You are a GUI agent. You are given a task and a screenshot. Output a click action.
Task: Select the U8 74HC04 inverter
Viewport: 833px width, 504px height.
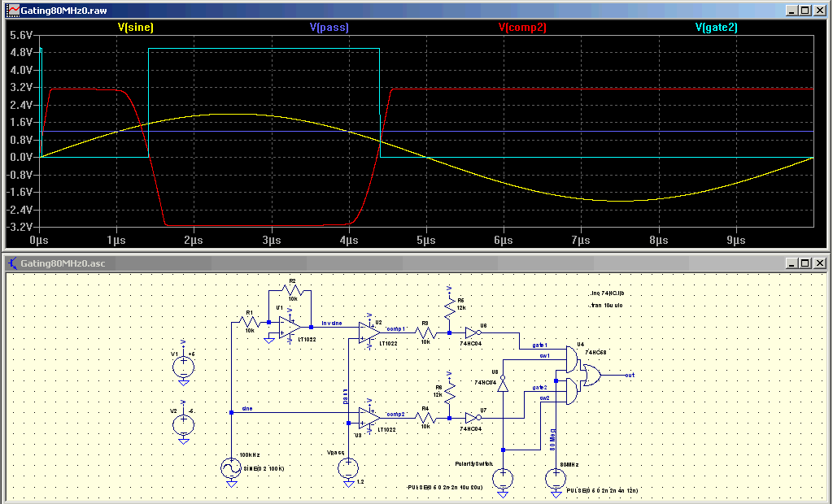point(503,384)
